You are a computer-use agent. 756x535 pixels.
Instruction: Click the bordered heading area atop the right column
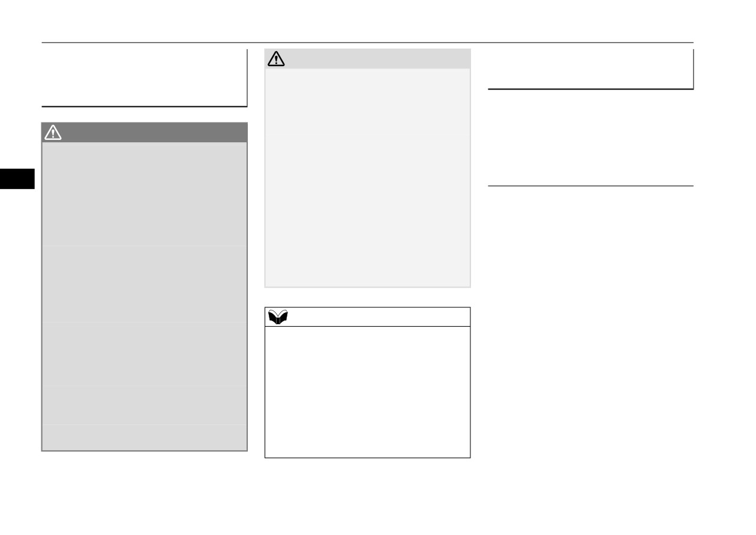(x=591, y=69)
